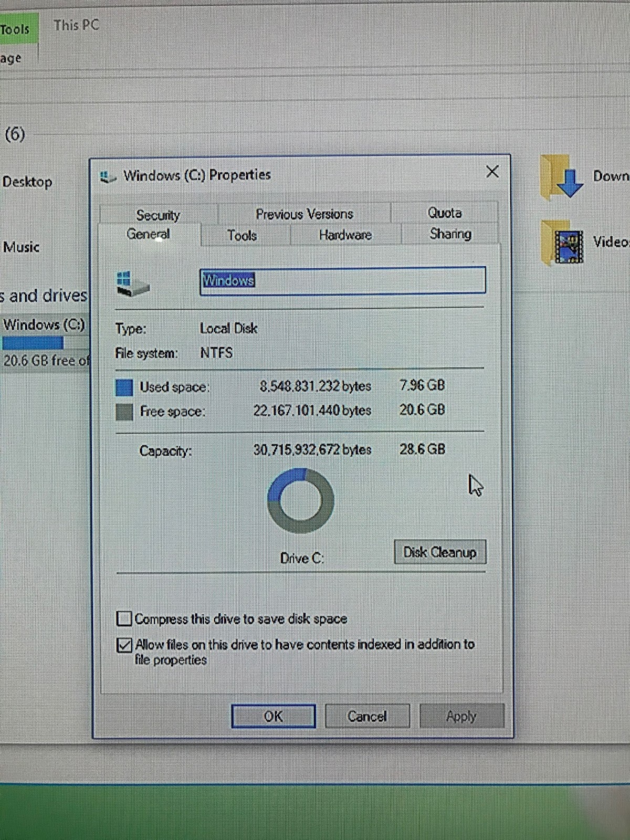Click the "22,167,101,440 bytes" value

coord(312,411)
